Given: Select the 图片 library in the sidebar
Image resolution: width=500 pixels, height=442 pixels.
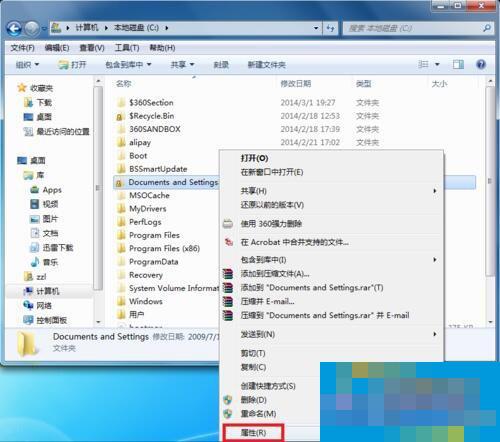Looking at the screenshot, I should point(50,219).
